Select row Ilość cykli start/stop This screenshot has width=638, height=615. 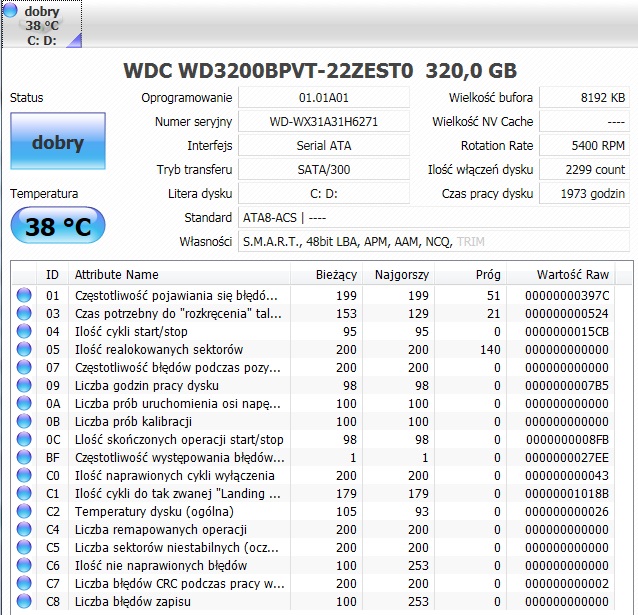pyautogui.click(x=313, y=331)
